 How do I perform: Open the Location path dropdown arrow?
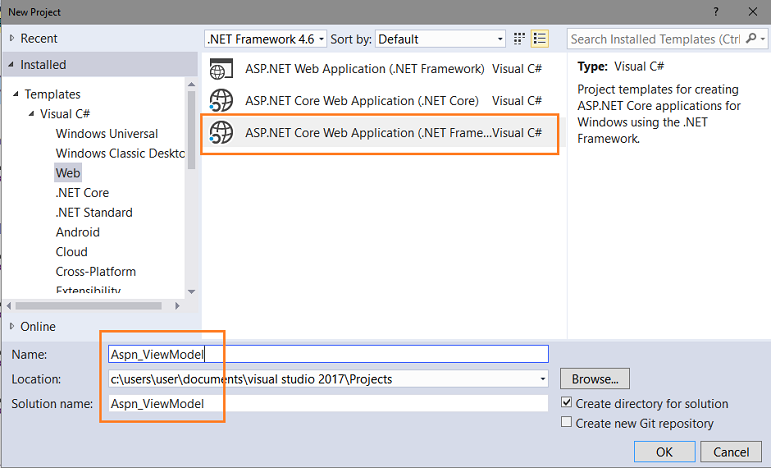[542, 379]
